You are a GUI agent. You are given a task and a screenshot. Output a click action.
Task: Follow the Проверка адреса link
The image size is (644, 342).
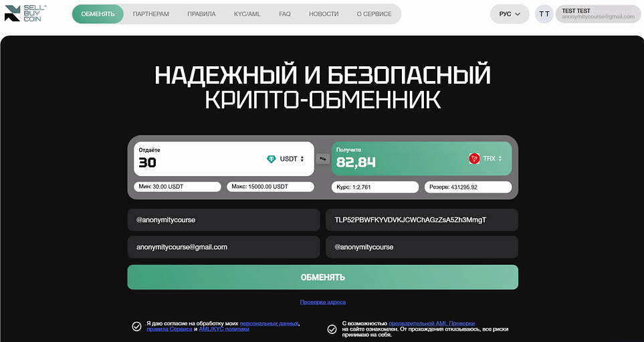tap(323, 302)
